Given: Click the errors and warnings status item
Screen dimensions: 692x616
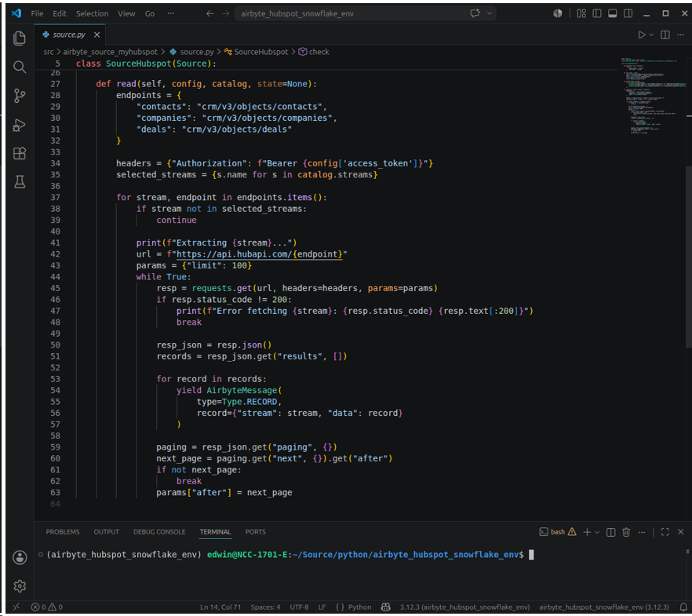Looking at the screenshot, I should pos(47,607).
